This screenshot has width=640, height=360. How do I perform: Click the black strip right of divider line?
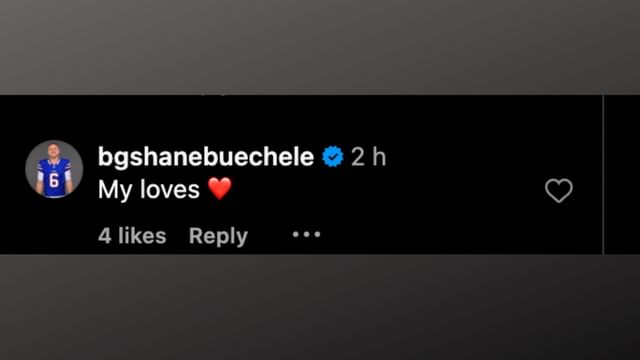click(622, 175)
